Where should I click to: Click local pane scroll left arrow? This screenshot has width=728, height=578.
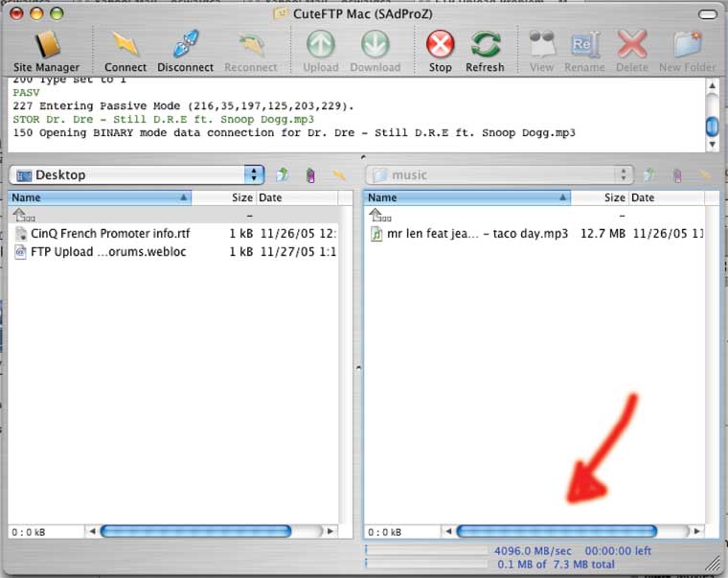tap(92, 531)
